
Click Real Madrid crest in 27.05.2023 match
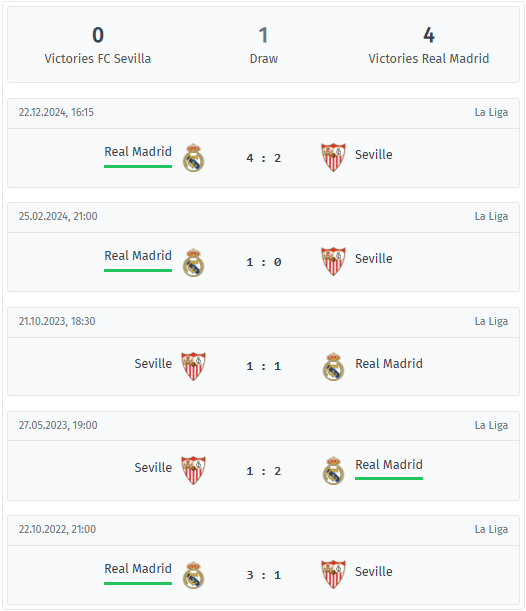click(334, 470)
